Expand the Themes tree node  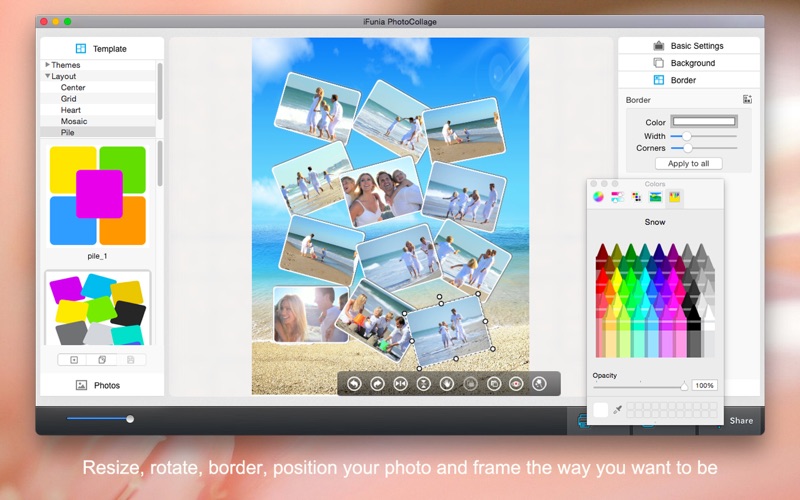[x=47, y=65]
